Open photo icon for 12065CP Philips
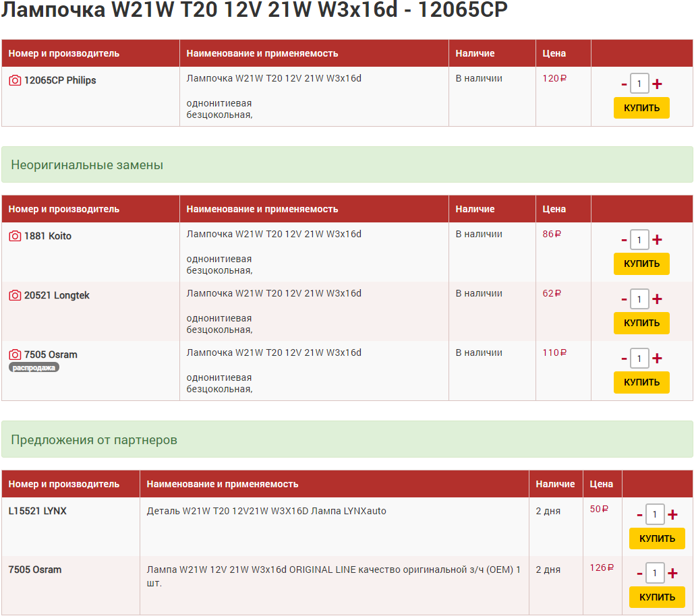This screenshot has width=694, height=616. click(x=15, y=80)
